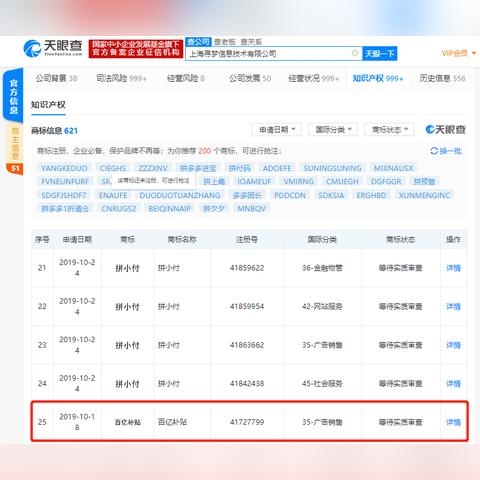Image resolution: width=480 pixels, height=480 pixels.
Task: Select the 拼多多1折清仓 trademark tag
Action: 65,209
